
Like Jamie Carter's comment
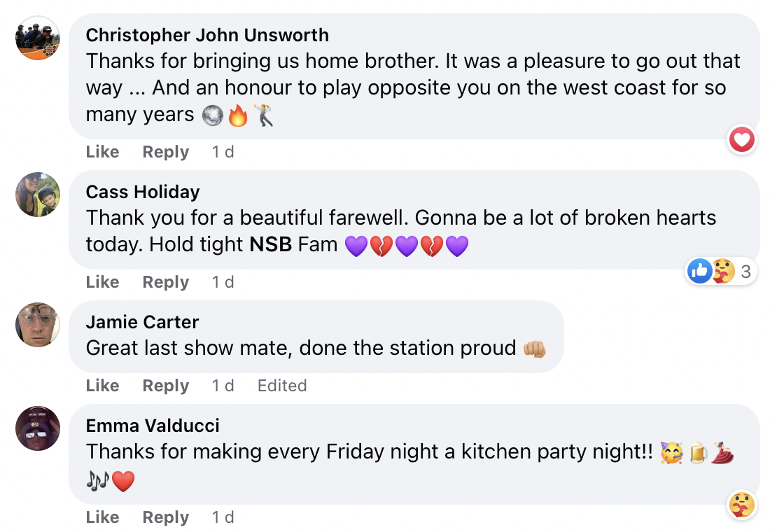point(102,386)
